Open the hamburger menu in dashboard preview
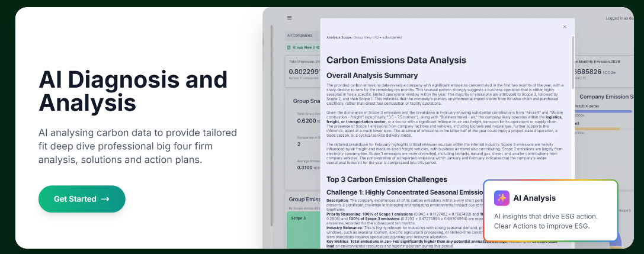This screenshot has width=644, height=254. (290, 18)
